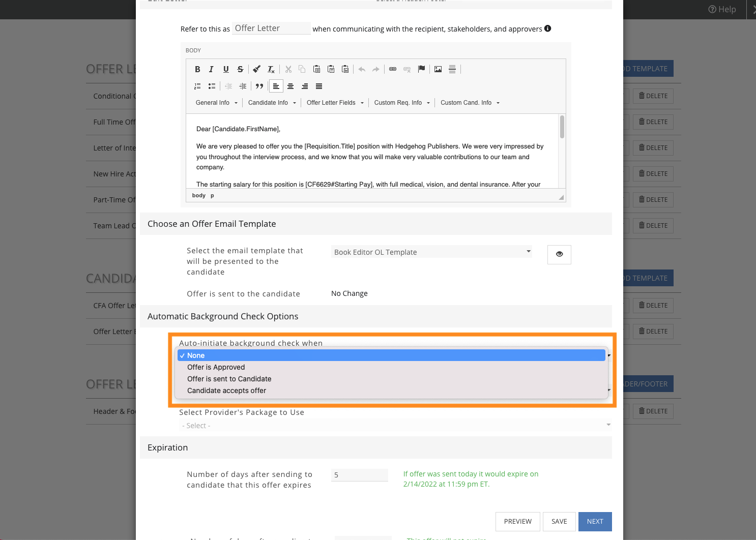
Task: Insert an image using the image icon
Action: tap(438, 69)
